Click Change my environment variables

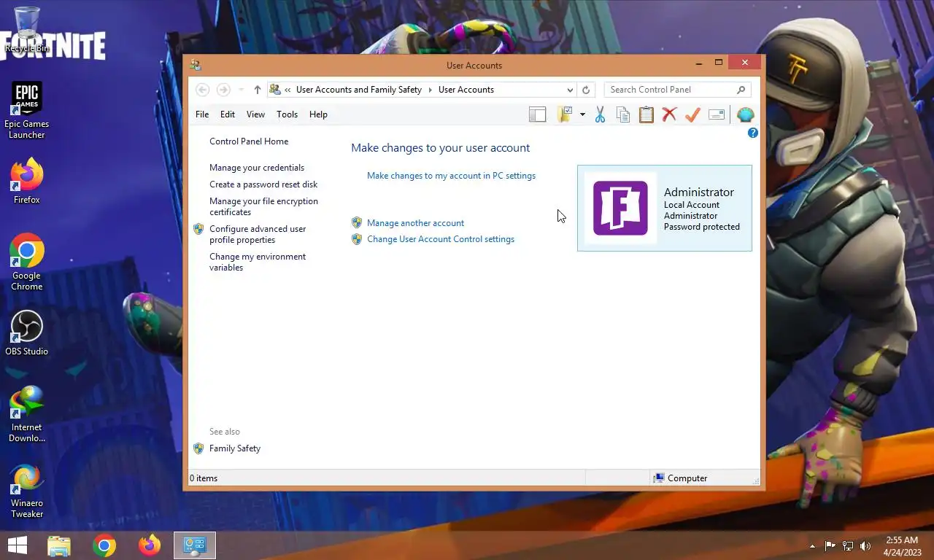pyautogui.click(x=258, y=262)
